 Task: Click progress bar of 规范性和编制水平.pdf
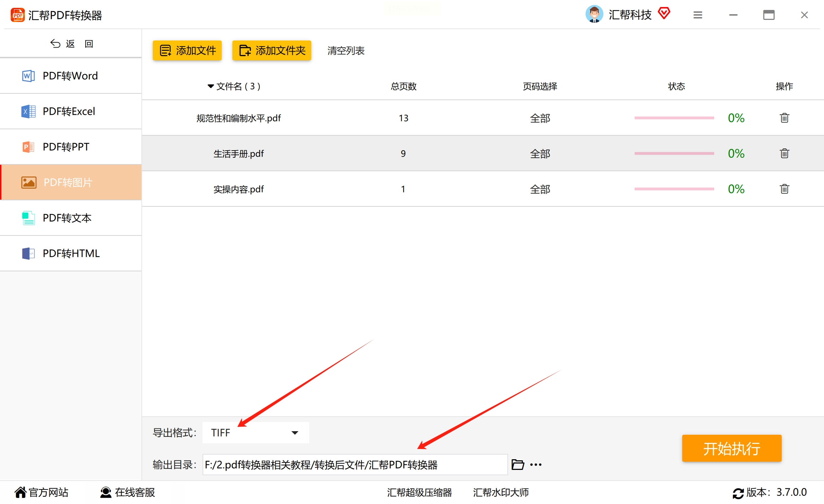(674, 118)
